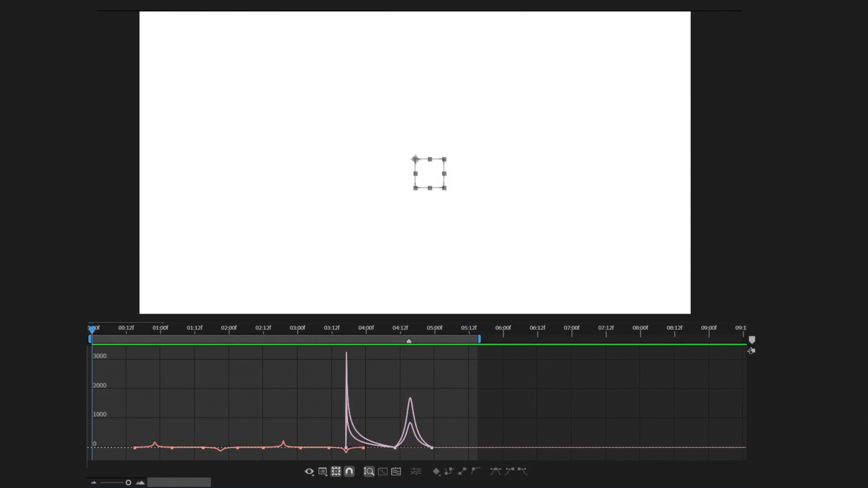Click the work area start handle
The image size is (868, 488).
tap(90, 339)
